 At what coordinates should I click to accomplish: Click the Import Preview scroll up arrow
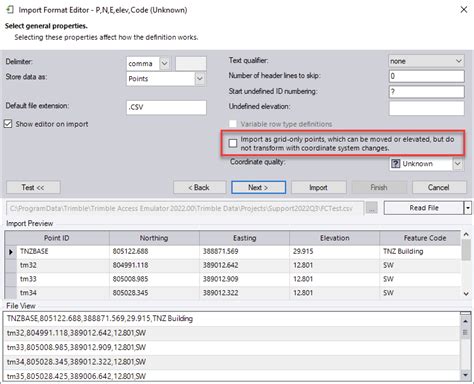(x=466, y=235)
